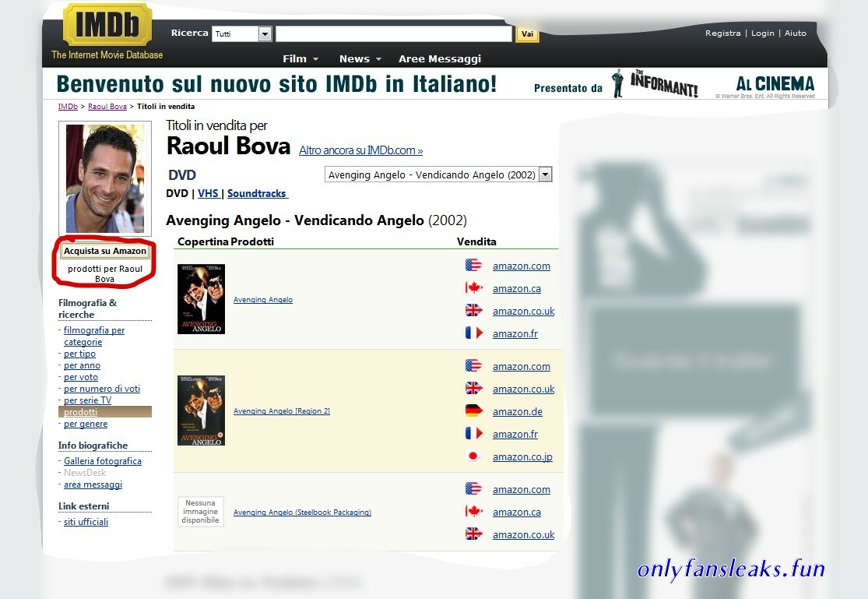Open Altro ancora su IMDb.com link
This screenshot has height=599, width=868.
click(x=361, y=150)
